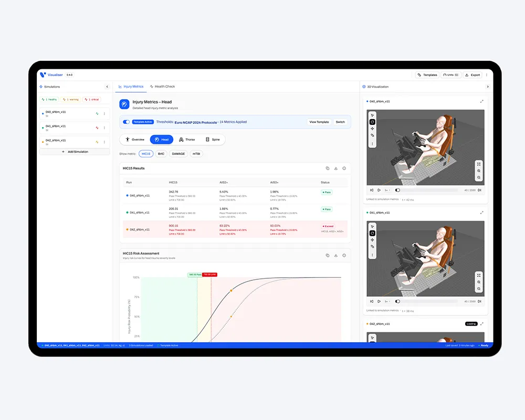Toggle the Template Active switch off
525x420 pixels.
coord(126,122)
